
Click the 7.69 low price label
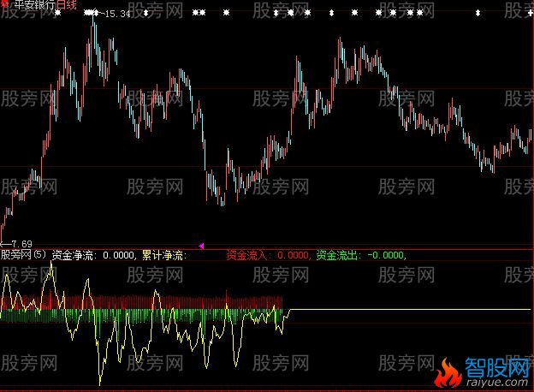click(x=21, y=244)
